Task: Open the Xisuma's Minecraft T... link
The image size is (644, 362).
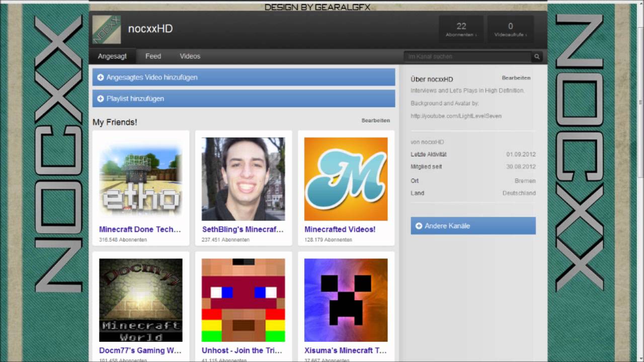Action: [x=345, y=350]
